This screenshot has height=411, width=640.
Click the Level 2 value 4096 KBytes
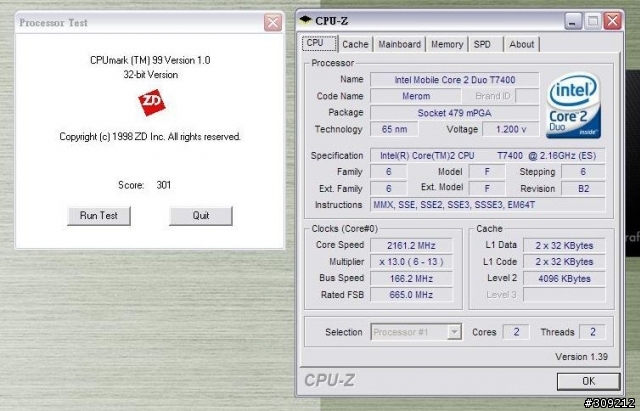(x=564, y=278)
